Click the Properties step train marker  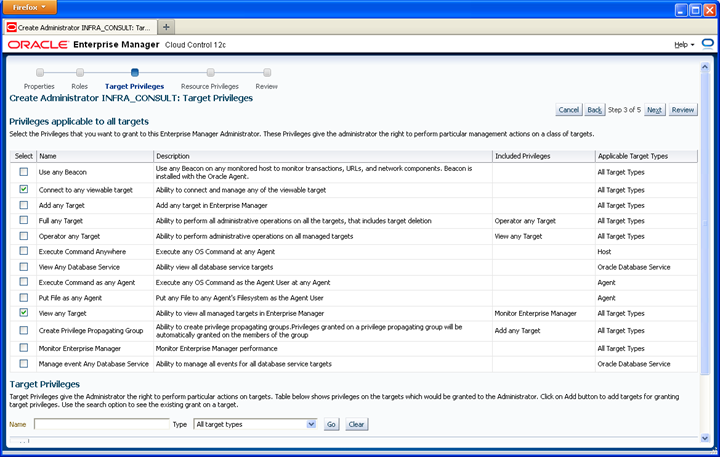(x=40, y=73)
